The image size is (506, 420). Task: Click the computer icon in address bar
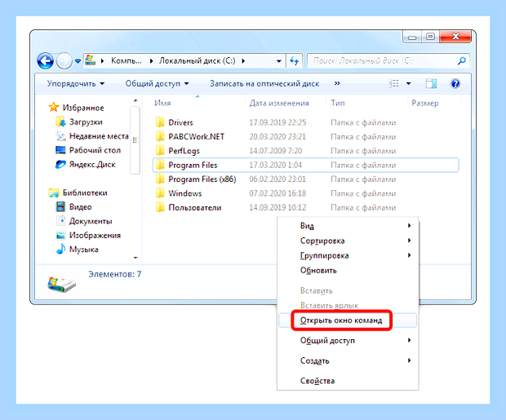click(x=90, y=60)
